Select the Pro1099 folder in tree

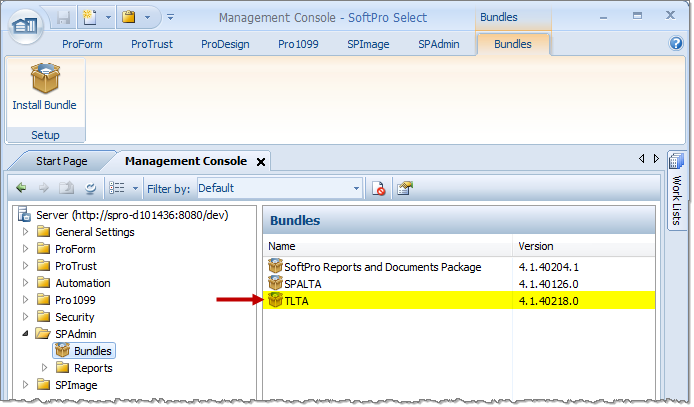[75, 300]
